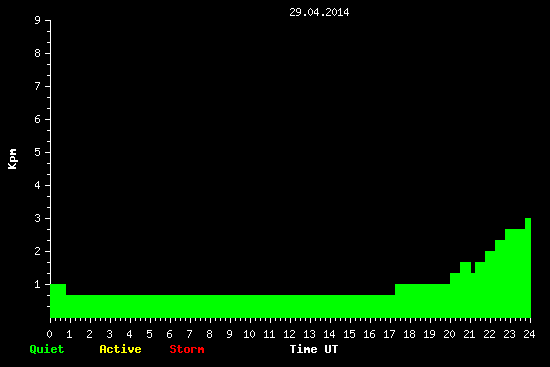Viewport: 550px width, 367px height.
Task: Click hour 0 on time axis
Action: pyautogui.click(x=49, y=334)
